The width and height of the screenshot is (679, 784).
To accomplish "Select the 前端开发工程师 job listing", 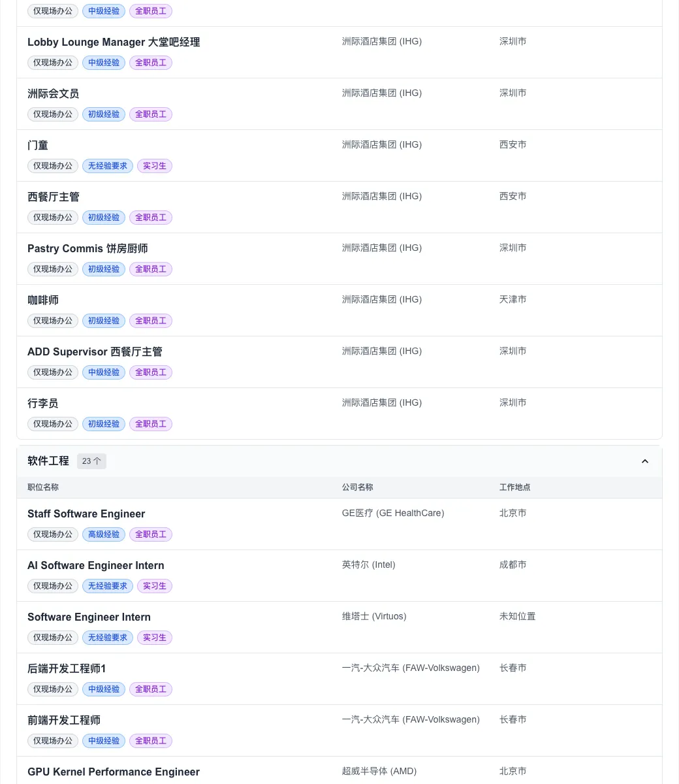I will pos(64,721).
